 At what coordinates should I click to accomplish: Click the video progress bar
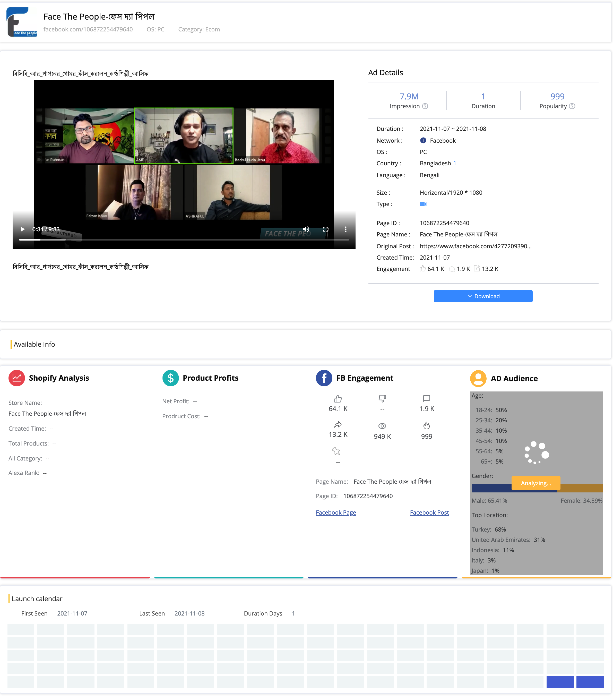[184, 240]
